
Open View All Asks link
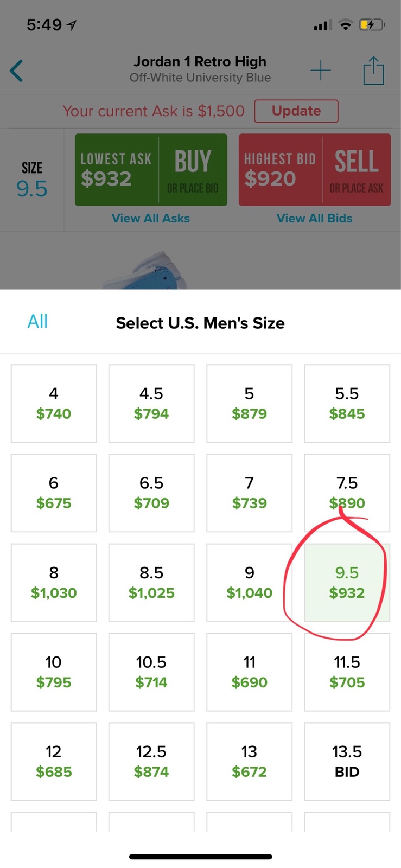[x=151, y=218]
